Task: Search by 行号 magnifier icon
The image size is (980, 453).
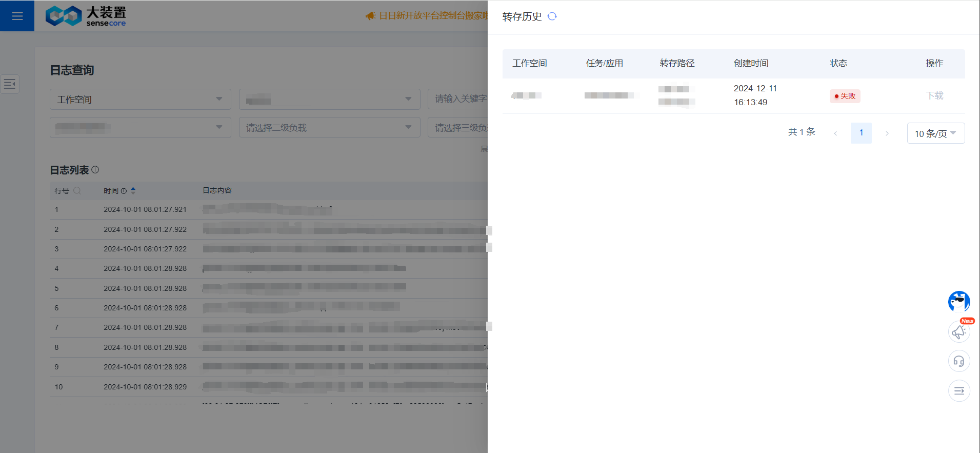Action: [77, 190]
